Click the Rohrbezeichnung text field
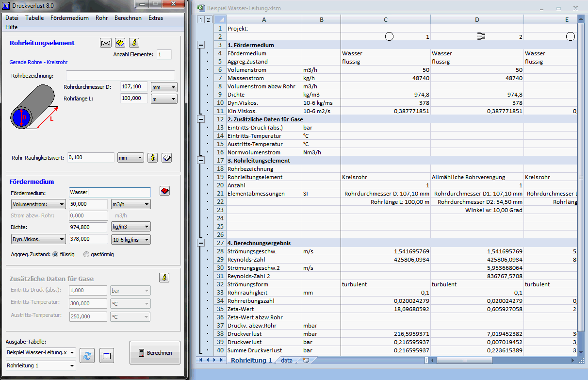This screenshot has height=380, width=588. click(x=120, y=76)
